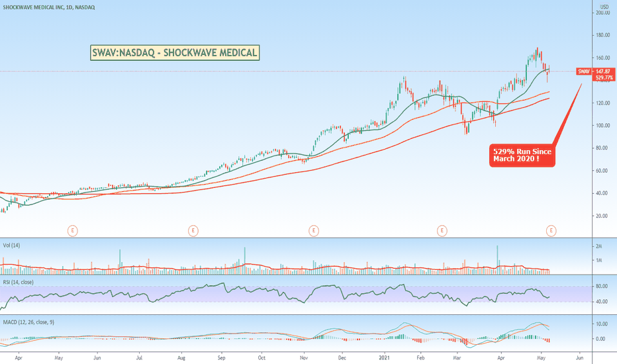Image resolution: width=617 pixels, height=364 pixels.
Task: Click the 529.77% change label
Action: [604, 78]
